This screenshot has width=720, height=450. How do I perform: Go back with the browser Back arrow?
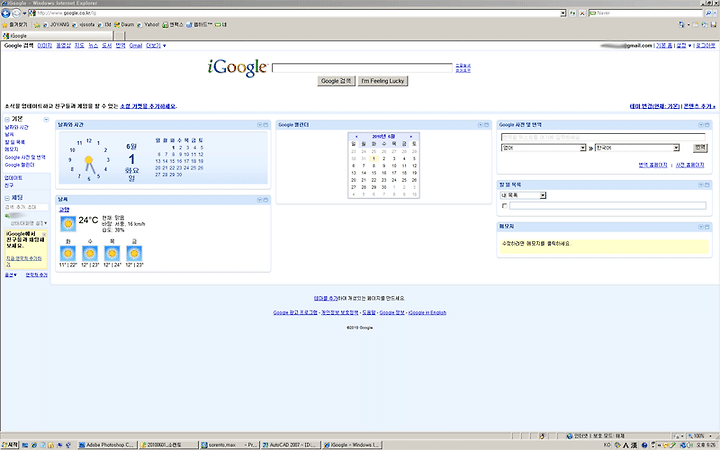coord(6,13)
